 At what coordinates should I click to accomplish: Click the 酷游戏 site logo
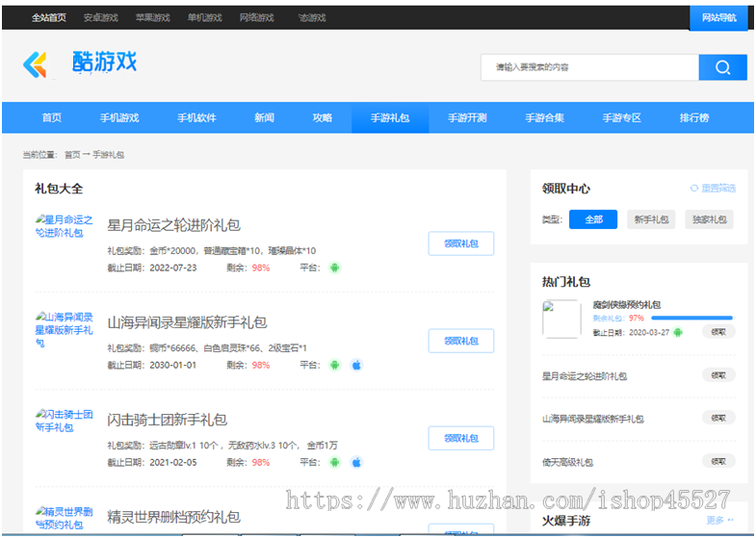(x=80, y=64)
